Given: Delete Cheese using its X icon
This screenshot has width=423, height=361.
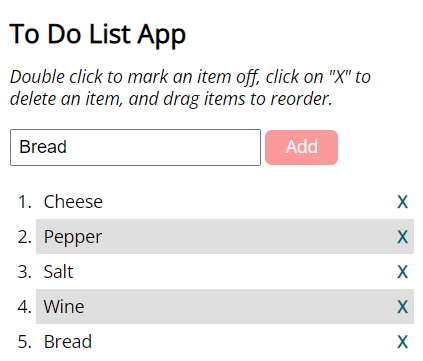Looking at the screenshot, I should coord(402,202).
